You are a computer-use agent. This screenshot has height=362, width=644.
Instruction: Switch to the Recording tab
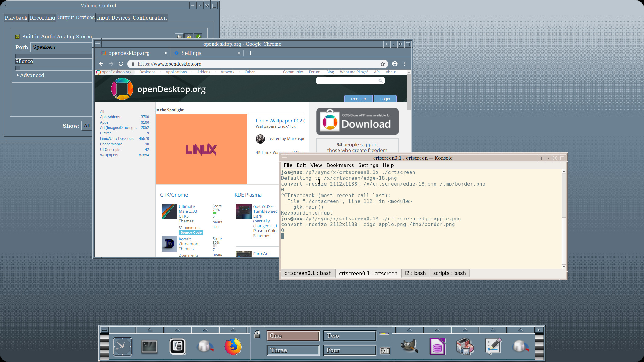coord(42,18)
